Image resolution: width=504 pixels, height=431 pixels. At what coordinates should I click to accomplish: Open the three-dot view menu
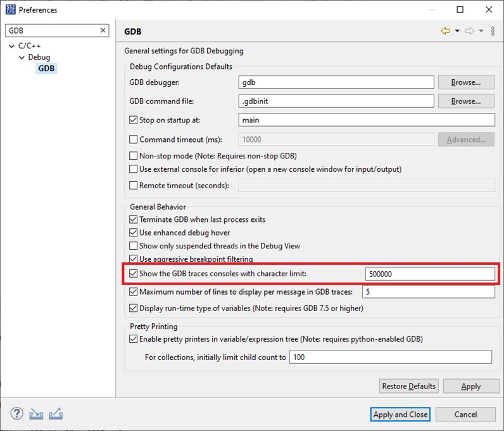click(493, 31)
